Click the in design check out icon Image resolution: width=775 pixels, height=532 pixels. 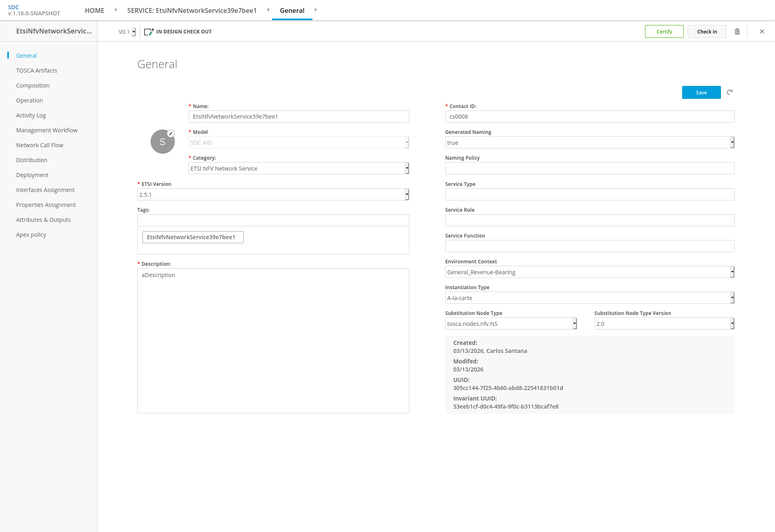click(x=149, y=31)
